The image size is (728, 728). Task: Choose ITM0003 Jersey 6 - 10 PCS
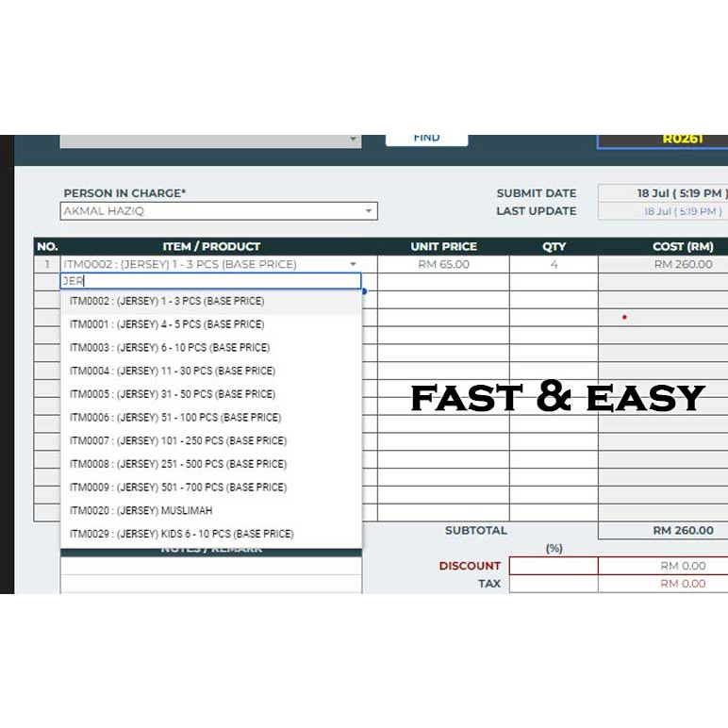point(170,348)
